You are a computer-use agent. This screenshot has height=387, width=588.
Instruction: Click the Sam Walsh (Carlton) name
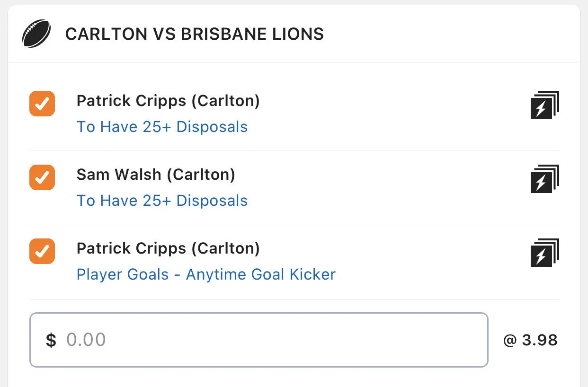coord(156,175)
